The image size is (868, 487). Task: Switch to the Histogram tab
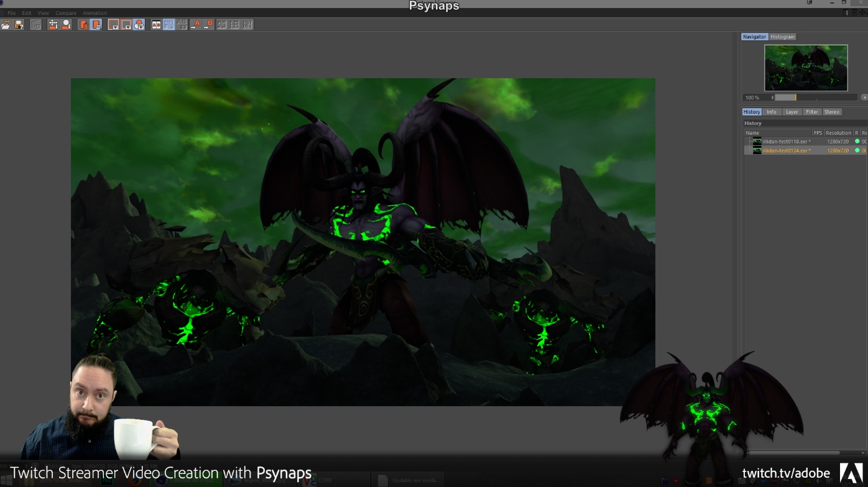(782, 37)
